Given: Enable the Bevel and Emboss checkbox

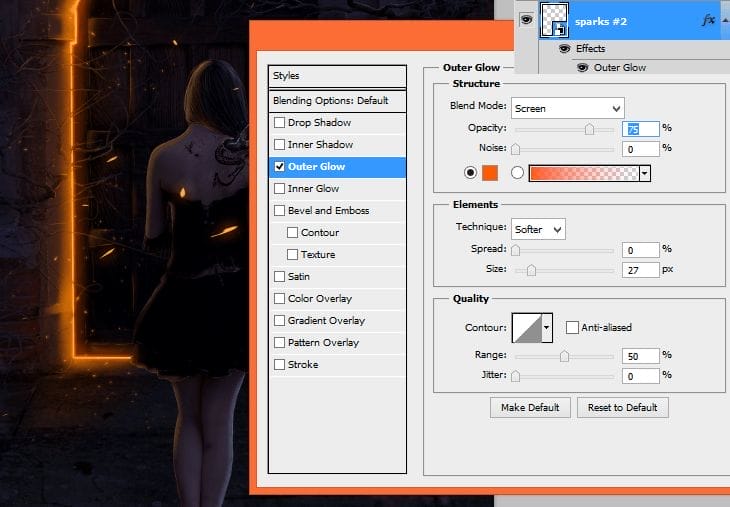Looking at the screenshot, I should [x=279, y=210].
